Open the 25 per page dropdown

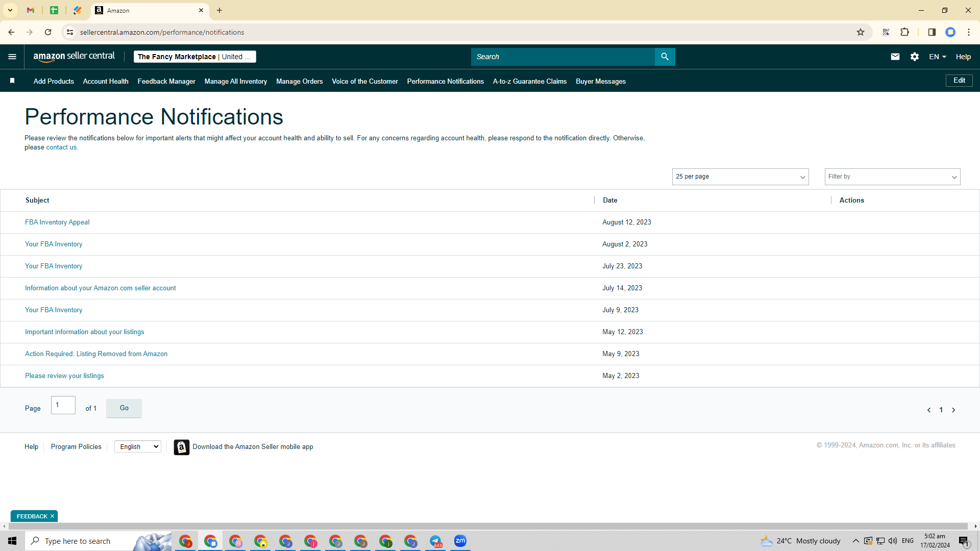point(740,177)
